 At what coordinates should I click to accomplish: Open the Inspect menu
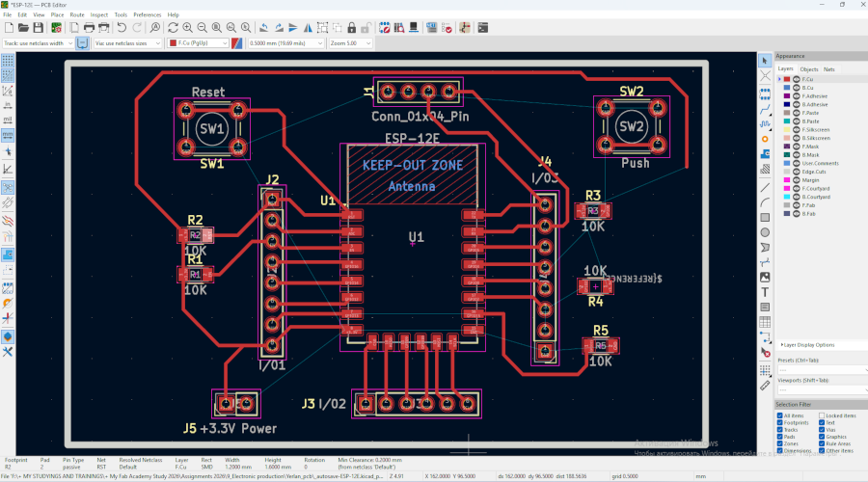(x=99, y=14)
